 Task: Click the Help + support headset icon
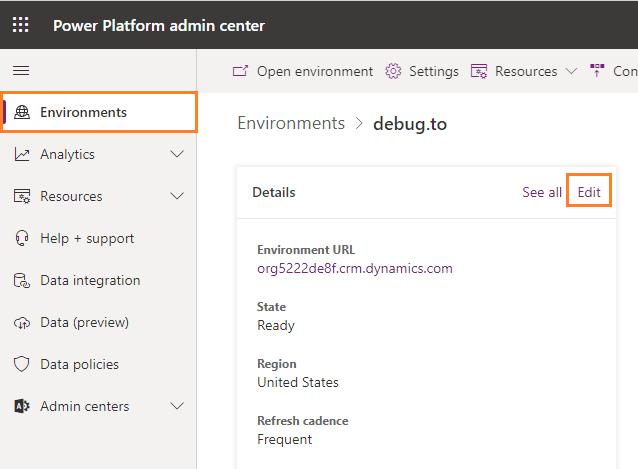[22, 238]
